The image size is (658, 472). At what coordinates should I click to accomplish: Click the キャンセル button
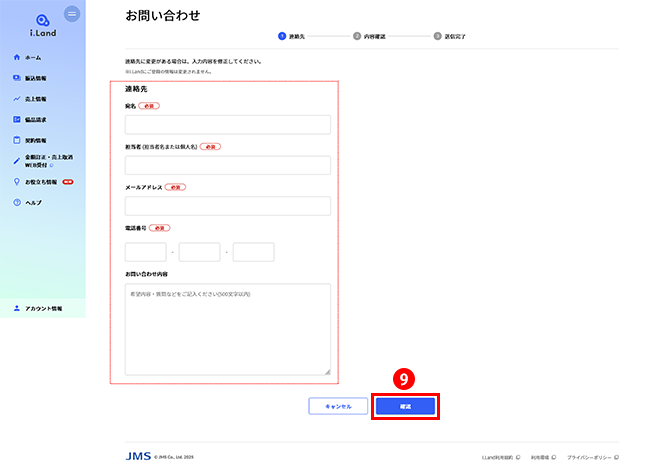(338, 406)
